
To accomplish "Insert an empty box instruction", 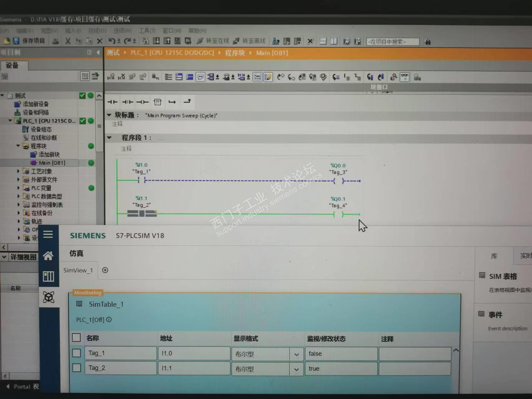I will pyautogui.click(x=157, y=102).
